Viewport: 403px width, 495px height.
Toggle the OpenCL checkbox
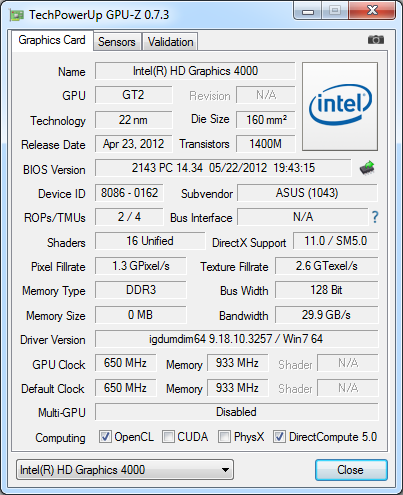coord(105,436)
